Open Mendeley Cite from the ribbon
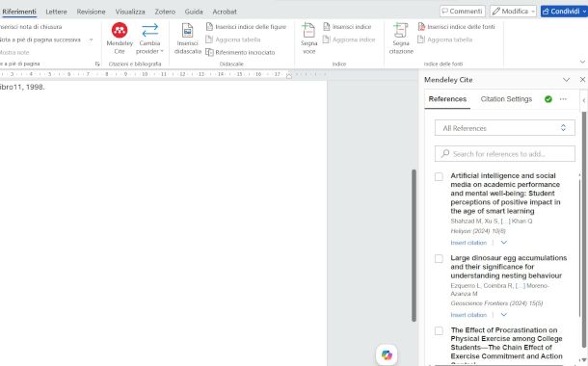The width and height of the screenshot is (588, 366). click(120, 39)
